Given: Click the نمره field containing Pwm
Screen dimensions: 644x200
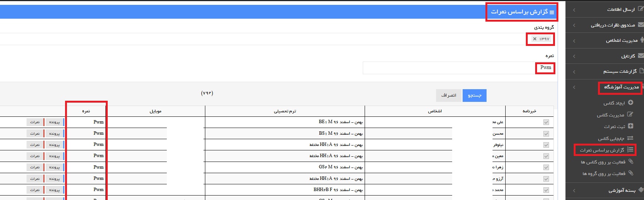Looking at the screenshot, I should (459, 68).
